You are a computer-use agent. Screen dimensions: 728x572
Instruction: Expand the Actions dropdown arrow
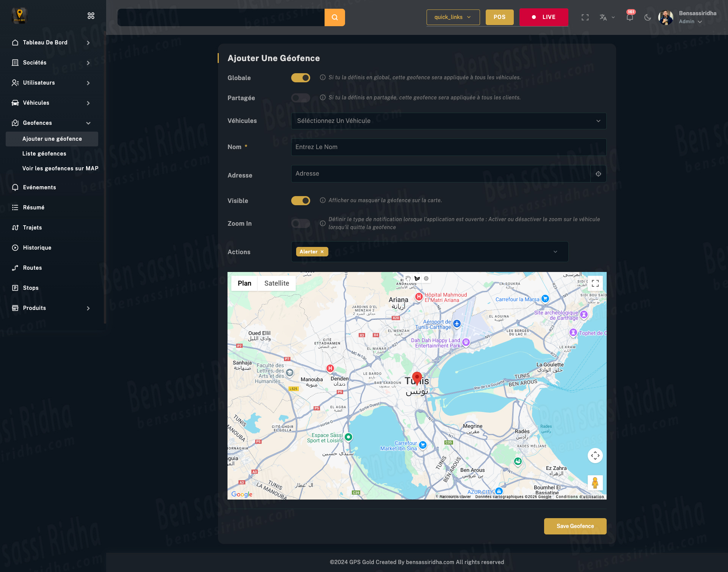click(x=555, y=252)
